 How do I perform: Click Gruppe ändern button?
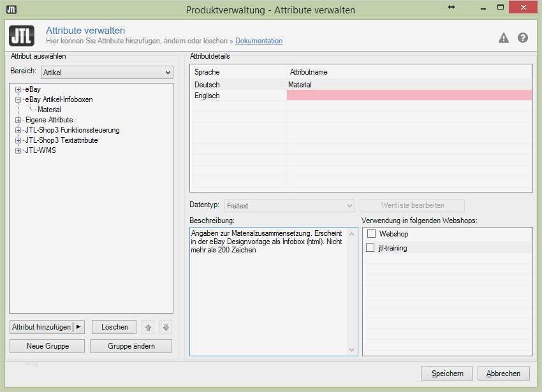pos(131,345)
